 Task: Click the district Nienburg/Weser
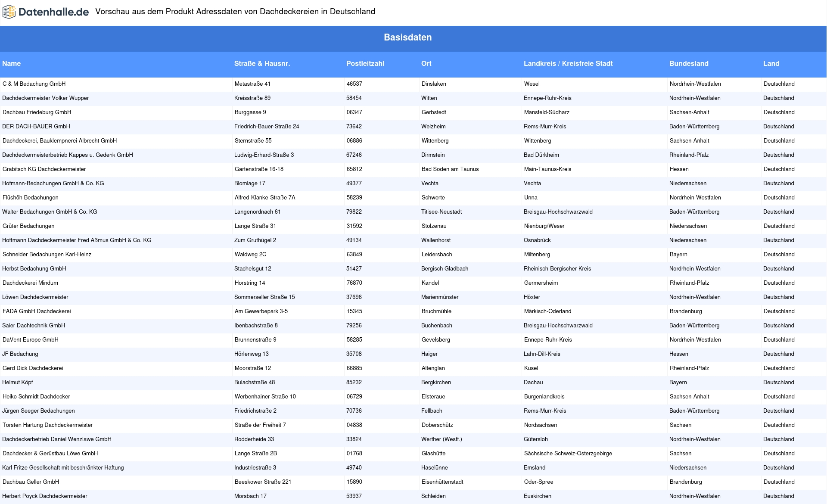pyautogui.click(x=544, y=226)
